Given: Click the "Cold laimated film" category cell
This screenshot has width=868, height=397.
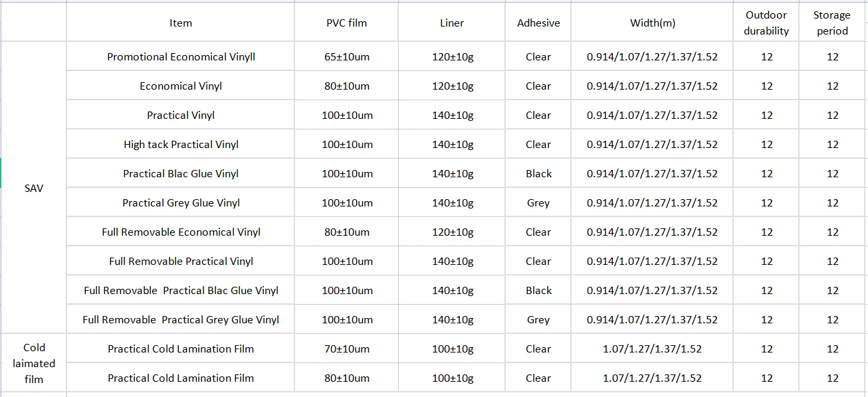Looking at the screenshot, I should [x=33, y=363].
